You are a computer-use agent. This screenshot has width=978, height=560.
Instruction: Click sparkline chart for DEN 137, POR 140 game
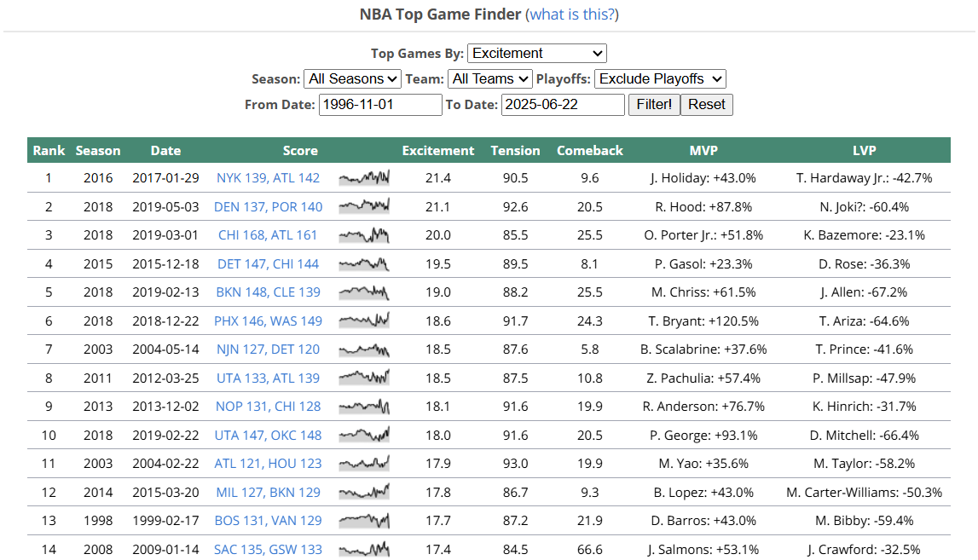pyautogui.click(x=364, y=206)
